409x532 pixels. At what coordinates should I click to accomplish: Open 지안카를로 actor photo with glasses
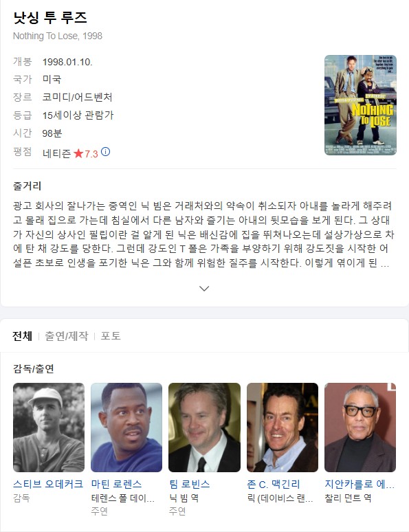point(360,428)
